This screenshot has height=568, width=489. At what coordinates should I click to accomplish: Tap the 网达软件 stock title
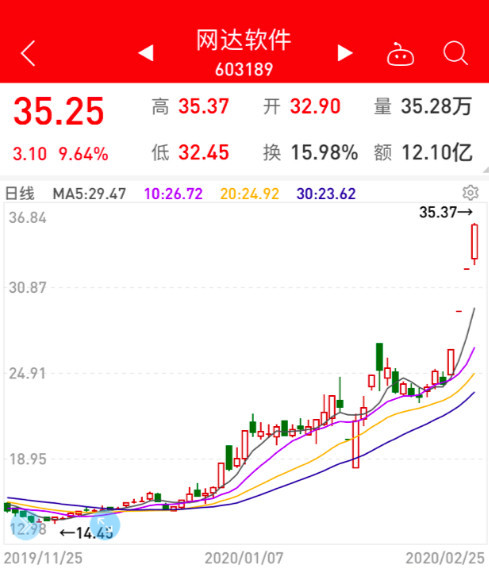pos(244,40)
